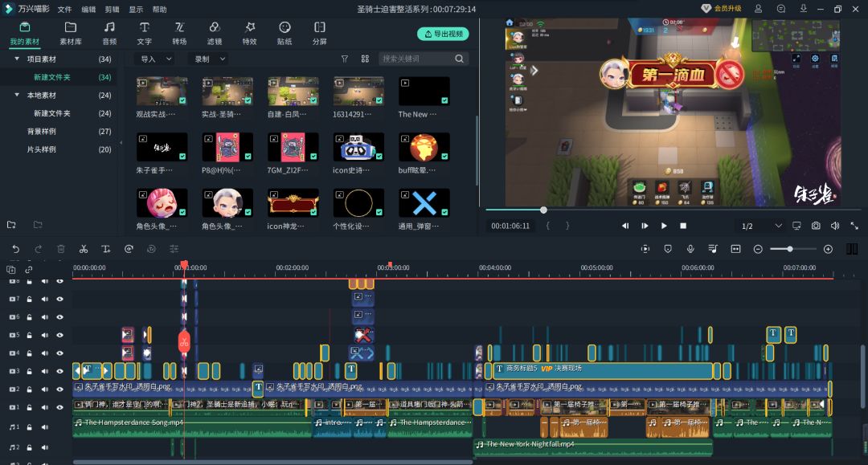Click the 导出视频 export button
This screenshot has width=868, height=465.
[x=443, y=34]
